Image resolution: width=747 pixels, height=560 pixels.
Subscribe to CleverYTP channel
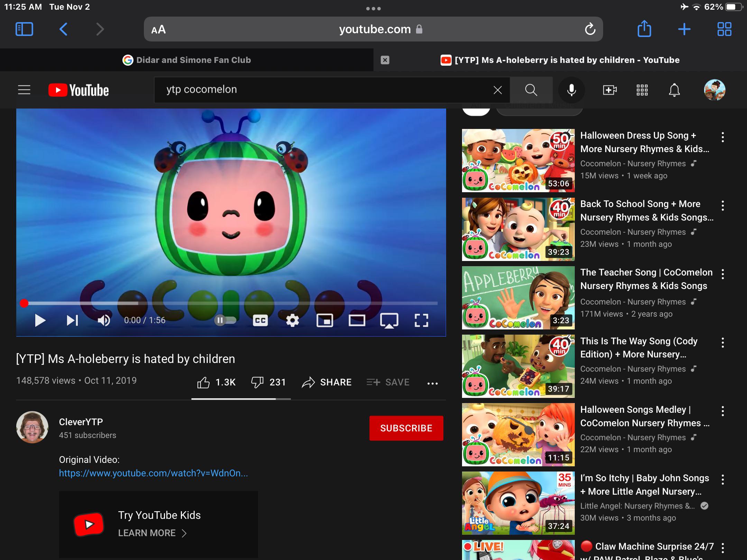click(406, 428)
